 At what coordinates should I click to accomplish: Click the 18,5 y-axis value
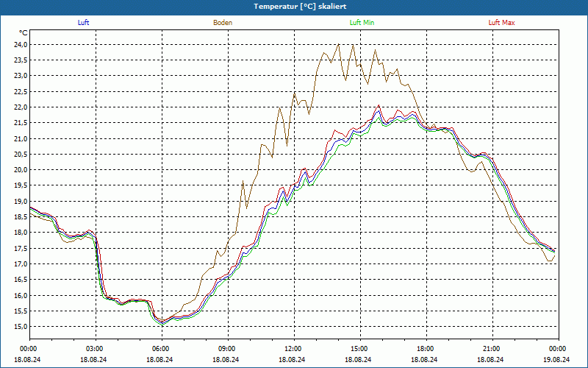point(21,216)
